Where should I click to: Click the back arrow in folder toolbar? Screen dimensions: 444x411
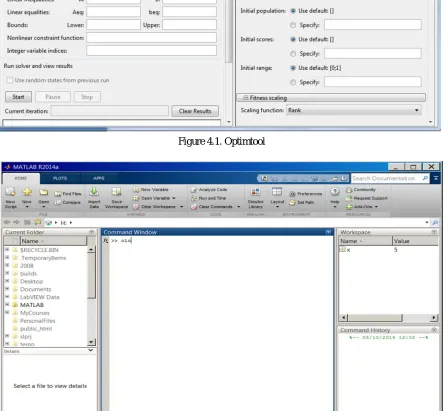click(7, 222)
